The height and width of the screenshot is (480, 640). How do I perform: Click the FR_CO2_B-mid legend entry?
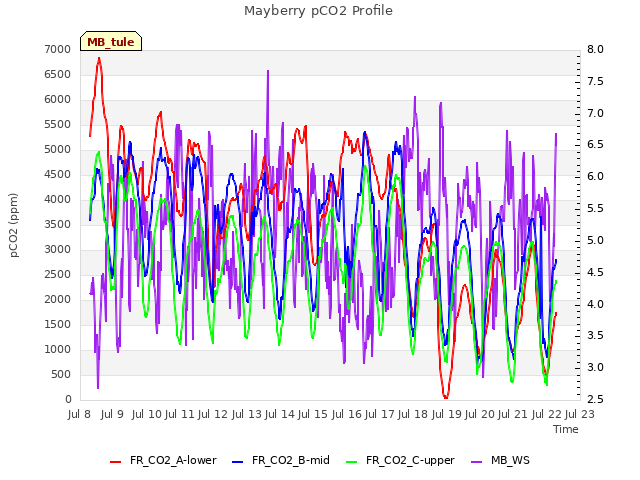click(281, 460)
